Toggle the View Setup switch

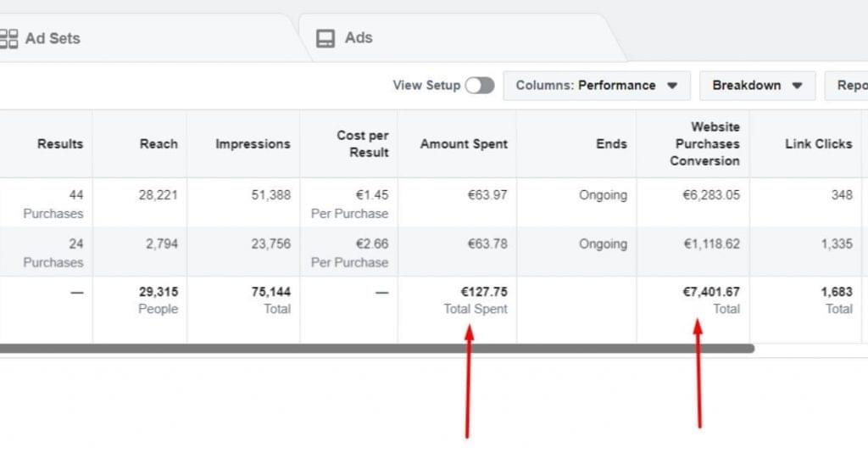point(479,86)
